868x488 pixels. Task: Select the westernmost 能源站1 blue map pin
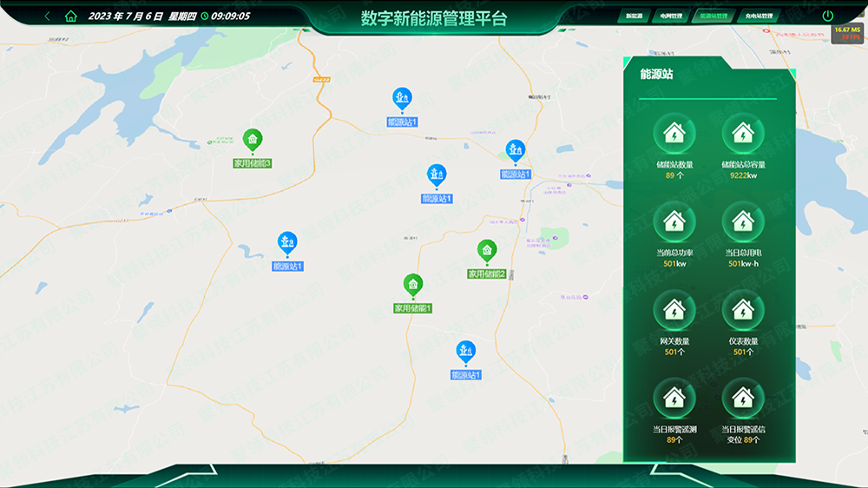pos(287,244)
